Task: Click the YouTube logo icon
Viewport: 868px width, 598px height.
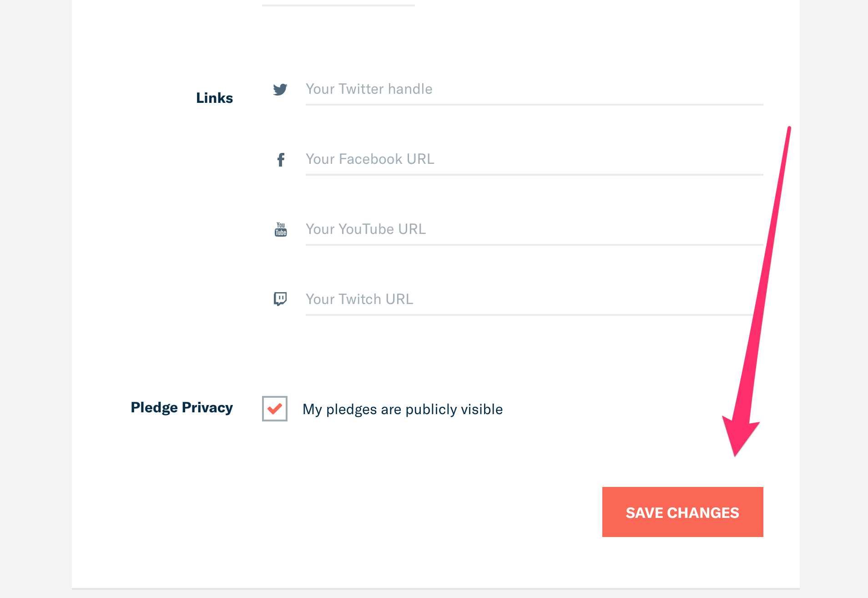Action: coord(281,229)
